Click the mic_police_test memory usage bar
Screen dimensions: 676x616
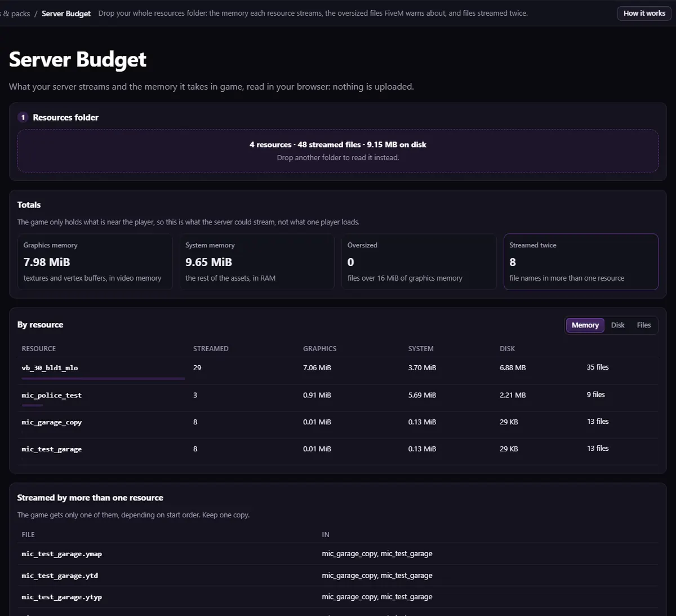(32, 405)
